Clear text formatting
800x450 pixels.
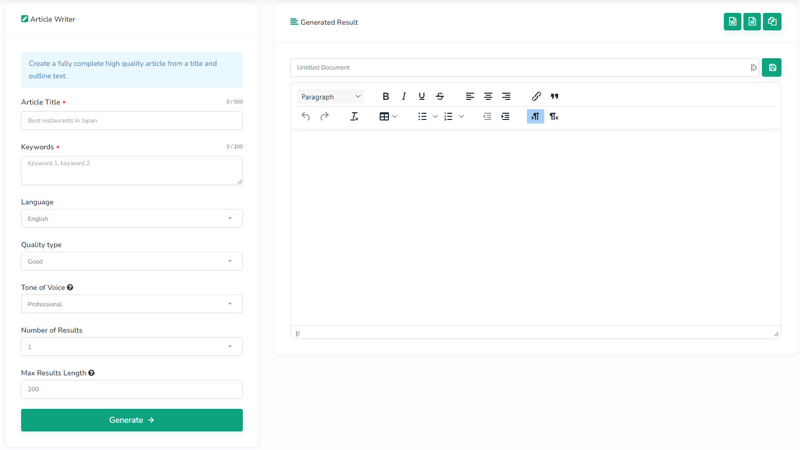coord(354,116)
